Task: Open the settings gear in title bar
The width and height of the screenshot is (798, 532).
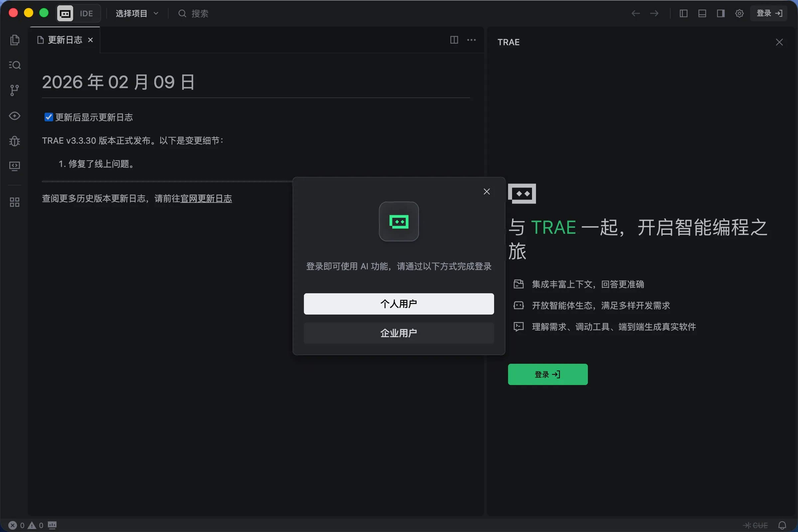Action: coord(739,14)
